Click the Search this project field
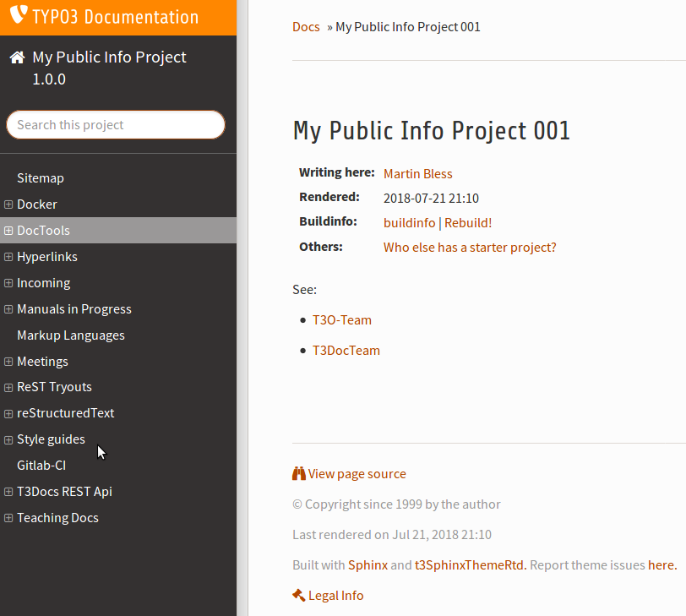 (116, 125)
